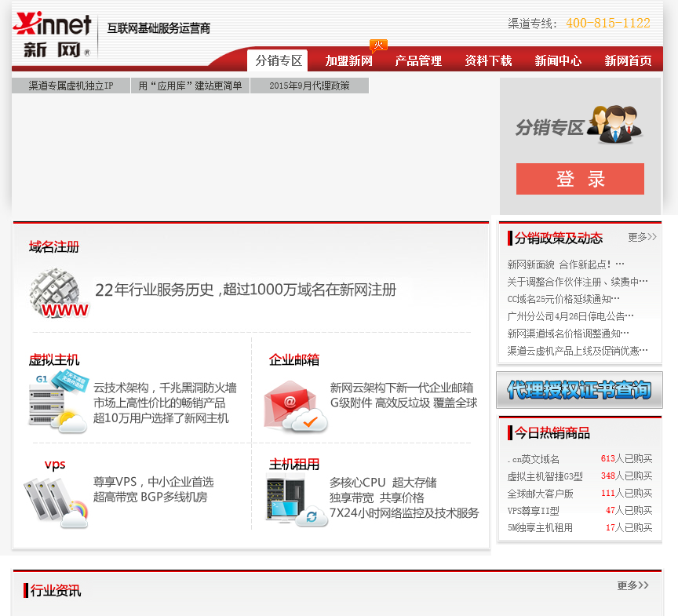678x616 pixels.
Task: Click the 17人已购买 count
Action: (629, 527)
